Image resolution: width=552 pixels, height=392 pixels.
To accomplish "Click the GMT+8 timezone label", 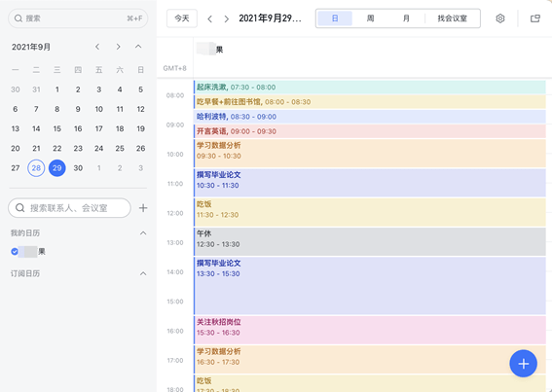I will [174, 68].
